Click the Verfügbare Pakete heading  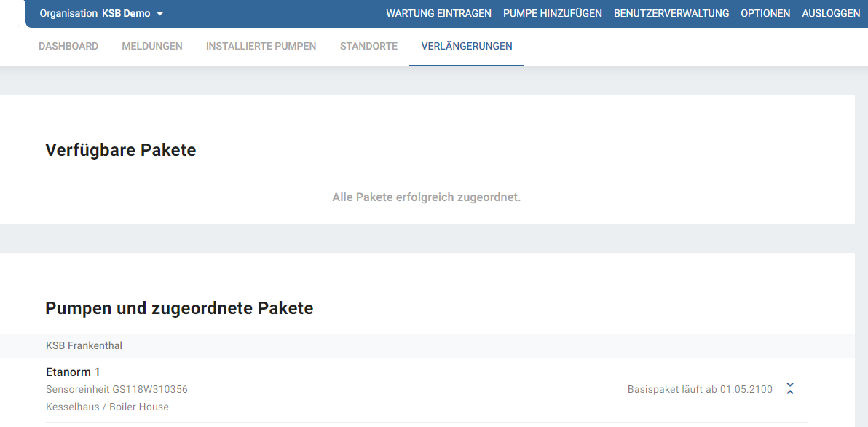pos(120,150)
